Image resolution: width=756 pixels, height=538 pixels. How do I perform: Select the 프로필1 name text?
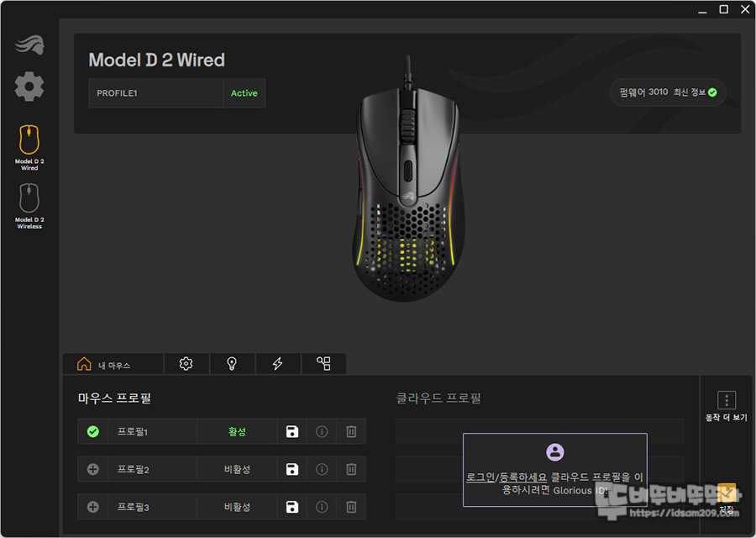(x=133, y=431)
